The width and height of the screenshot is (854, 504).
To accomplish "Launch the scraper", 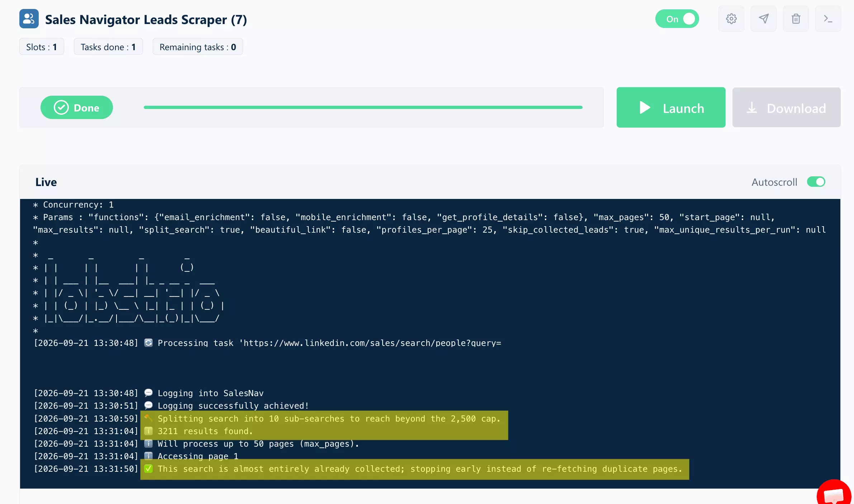I will (x=671, y=108).
